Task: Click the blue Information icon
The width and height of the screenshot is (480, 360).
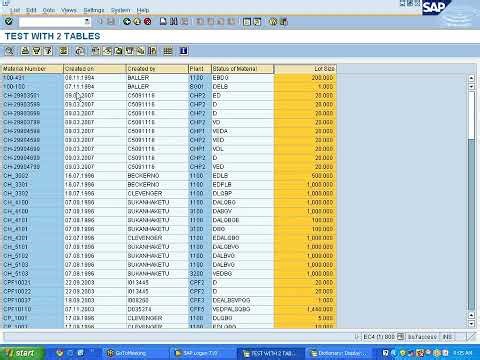Action: [x=184, y=51]
